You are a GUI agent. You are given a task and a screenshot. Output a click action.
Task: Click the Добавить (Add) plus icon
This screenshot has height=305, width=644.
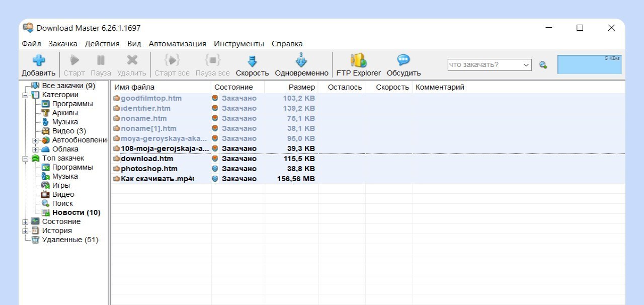39,61
